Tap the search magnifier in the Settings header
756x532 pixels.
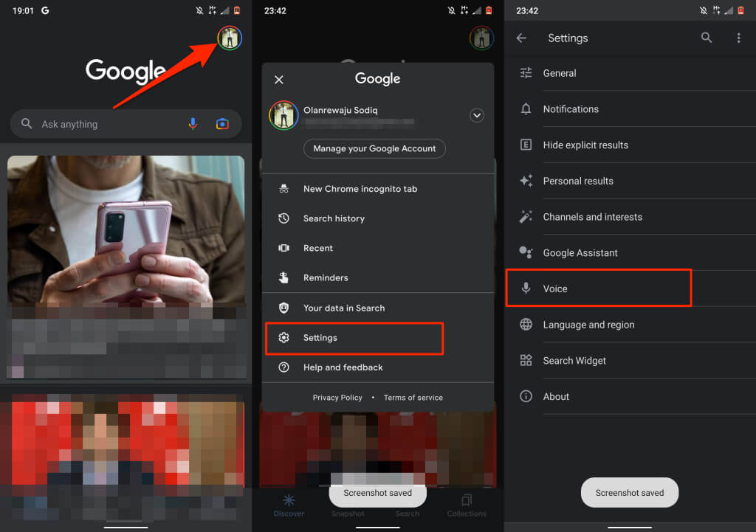706,38
